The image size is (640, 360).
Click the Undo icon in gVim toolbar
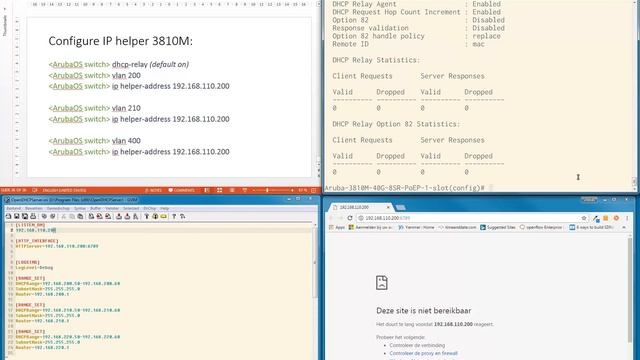pyautogui.click(x=44, y=216)
